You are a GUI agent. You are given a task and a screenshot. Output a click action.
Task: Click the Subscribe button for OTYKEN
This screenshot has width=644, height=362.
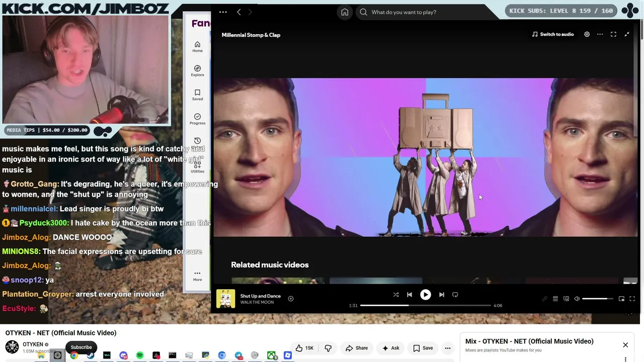pos(81,347)
